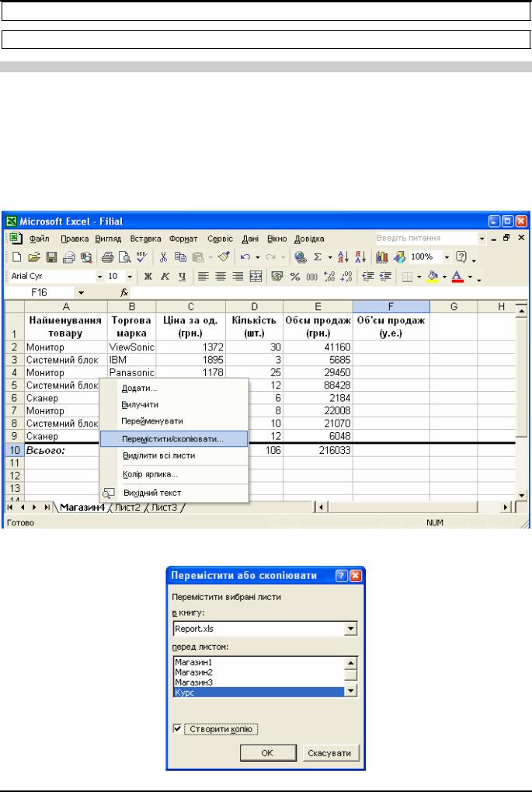Apply italic formatting К
The width and height of the screenshot is (532, 792).
tap(165, 276)
